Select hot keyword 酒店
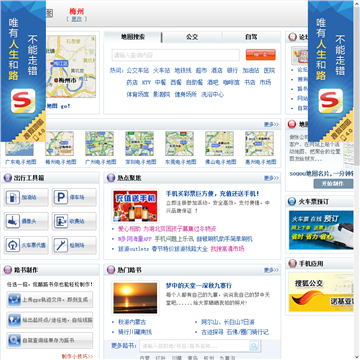This screenshot has width=360, height=360. pos(217,70)
